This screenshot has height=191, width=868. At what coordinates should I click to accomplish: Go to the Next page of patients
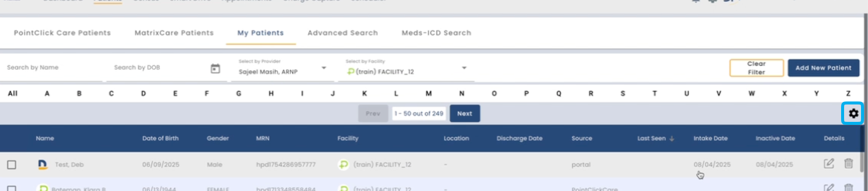tap(464, 113)
